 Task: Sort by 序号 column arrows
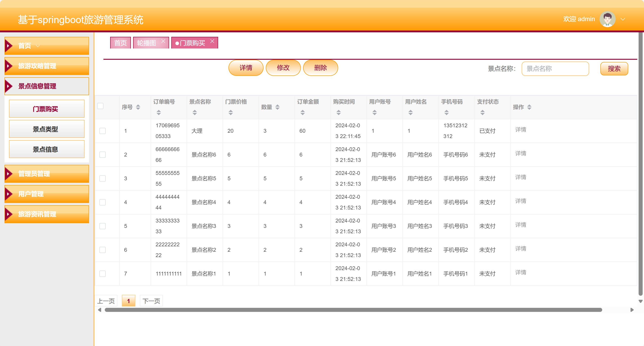[138, 107]
